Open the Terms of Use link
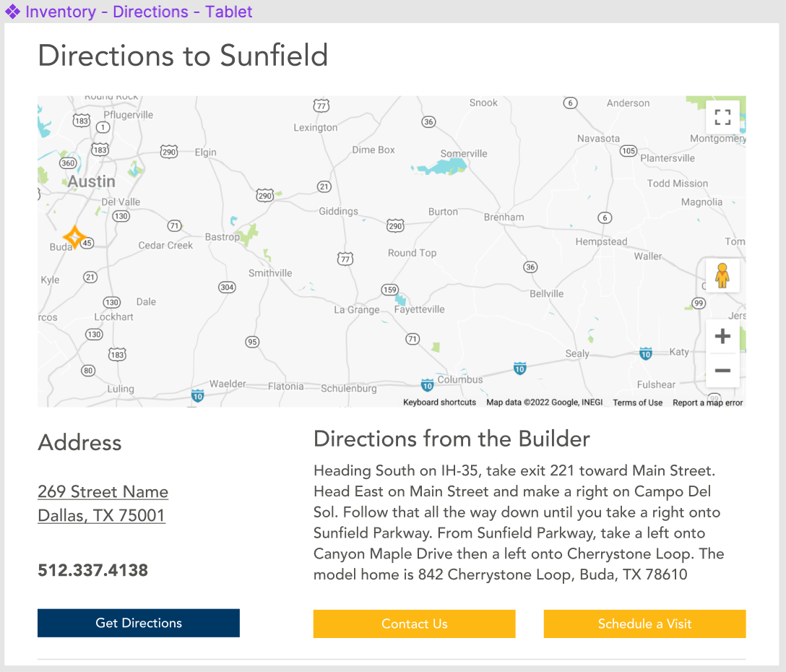 click(637, 402)
